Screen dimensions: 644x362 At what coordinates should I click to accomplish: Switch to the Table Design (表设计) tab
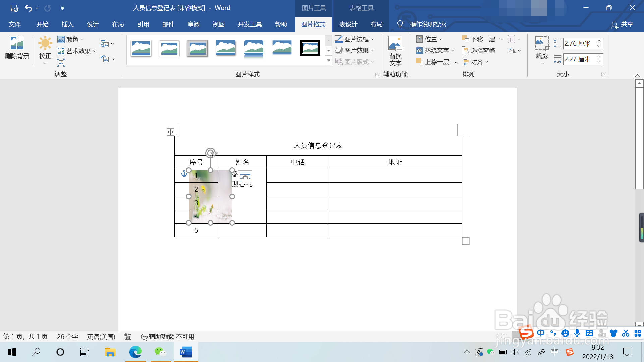[x=348, y=24]
